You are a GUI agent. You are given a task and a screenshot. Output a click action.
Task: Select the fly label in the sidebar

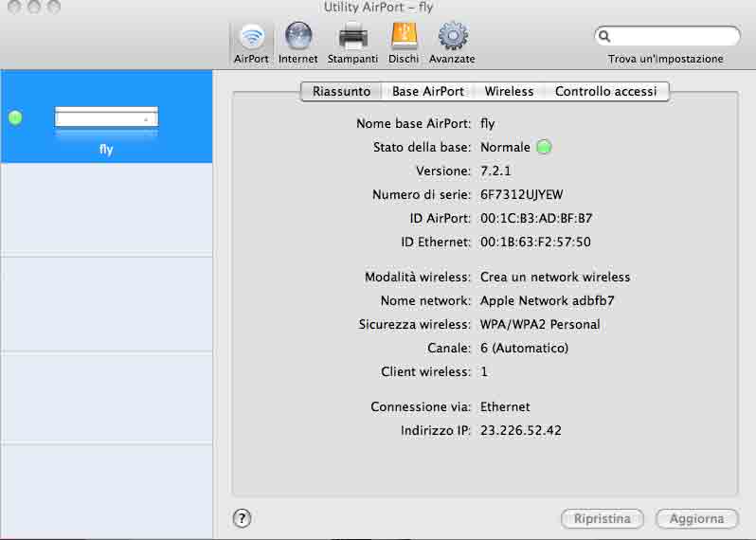coord(106,149)
